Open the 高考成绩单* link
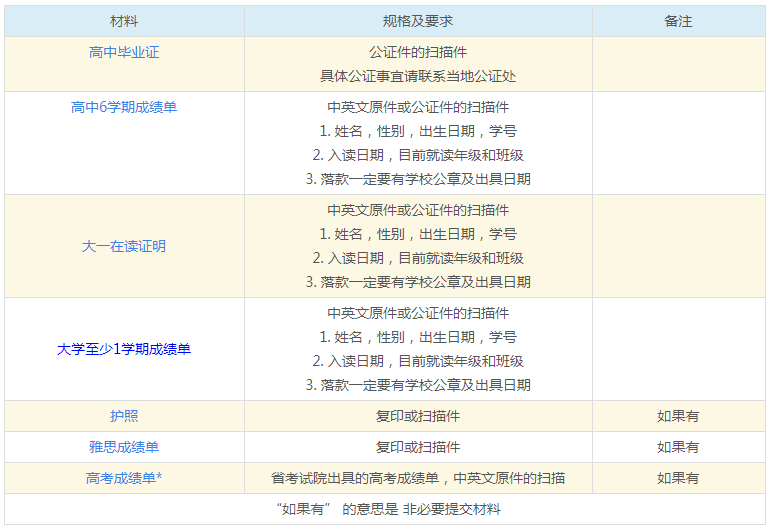Screen dimensions: 772x531 coord(124,478)
